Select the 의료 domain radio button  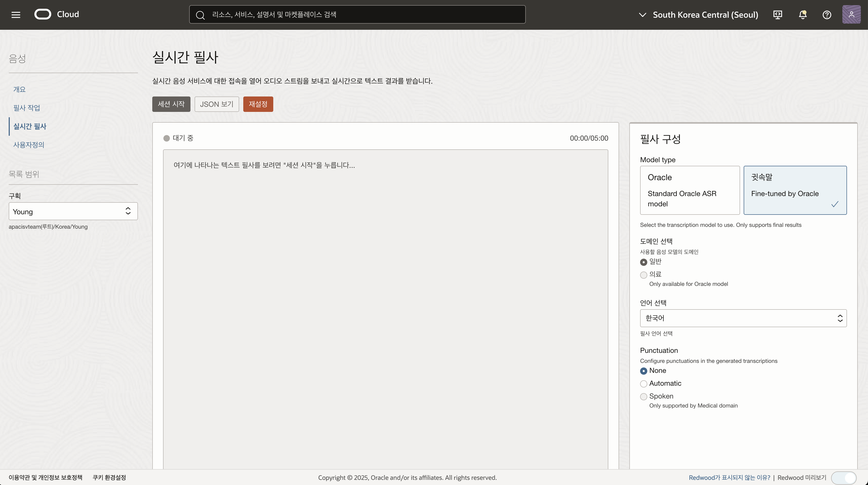[x=644, y=275]
